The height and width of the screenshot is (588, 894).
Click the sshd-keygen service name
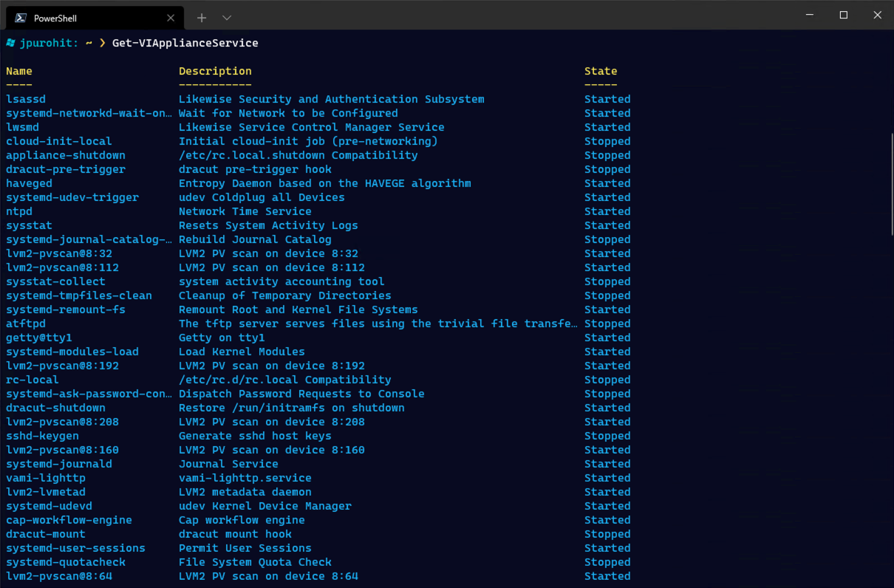tap(42, 436)
